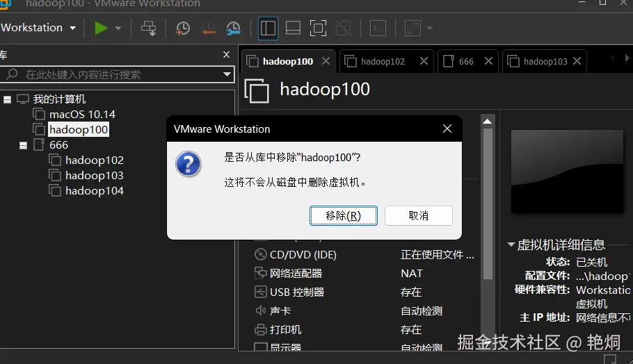Image resolution: width=633 pixels, height=364 pixels.
Task: Toggle the thumbnail bar view icon
Action: (293, 28)
